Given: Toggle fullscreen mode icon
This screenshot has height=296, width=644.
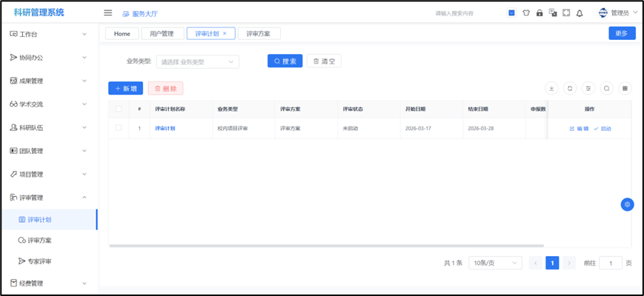Looking at the screenshot, I should point(566,13).
